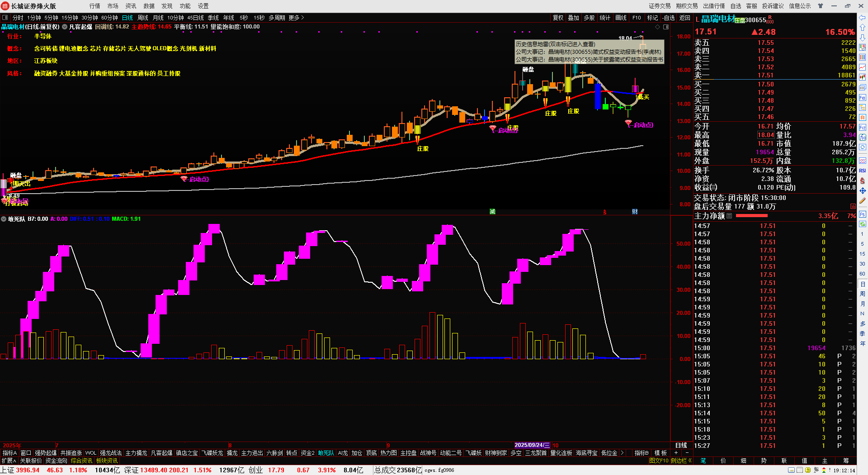
Task: Switch chart period to 月线
Action: click(x=158, y=18)
